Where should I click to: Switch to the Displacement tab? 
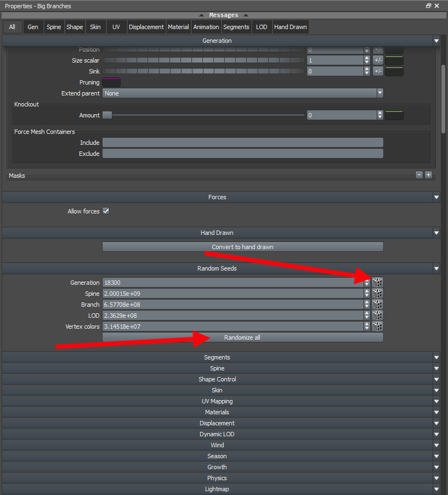[146, 27]
